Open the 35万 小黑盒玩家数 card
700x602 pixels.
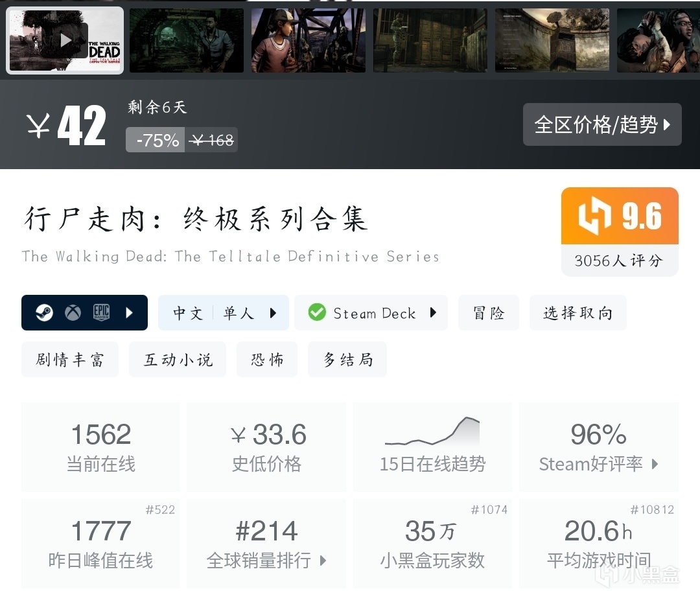pyautogui.click(x=432, y=544)
